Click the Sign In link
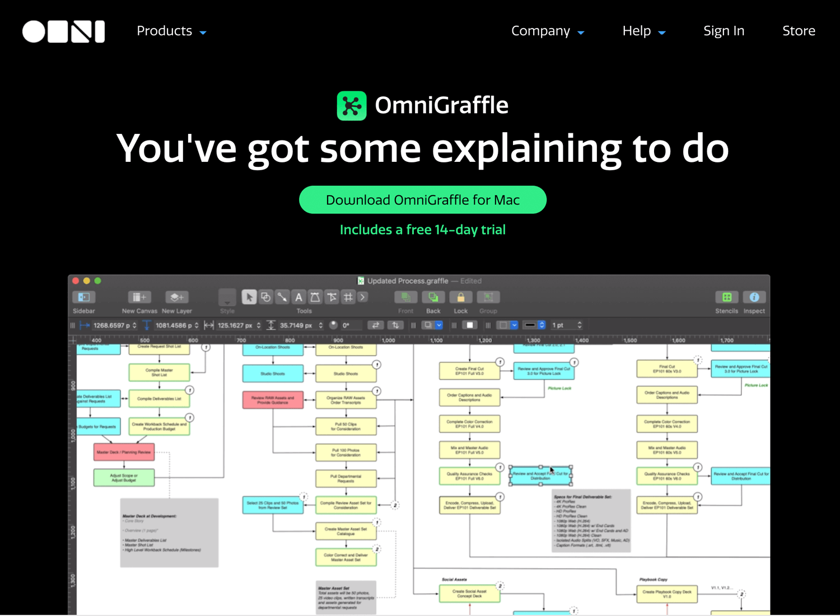Viewport: 840px width, 616px height. click(724, 31)
